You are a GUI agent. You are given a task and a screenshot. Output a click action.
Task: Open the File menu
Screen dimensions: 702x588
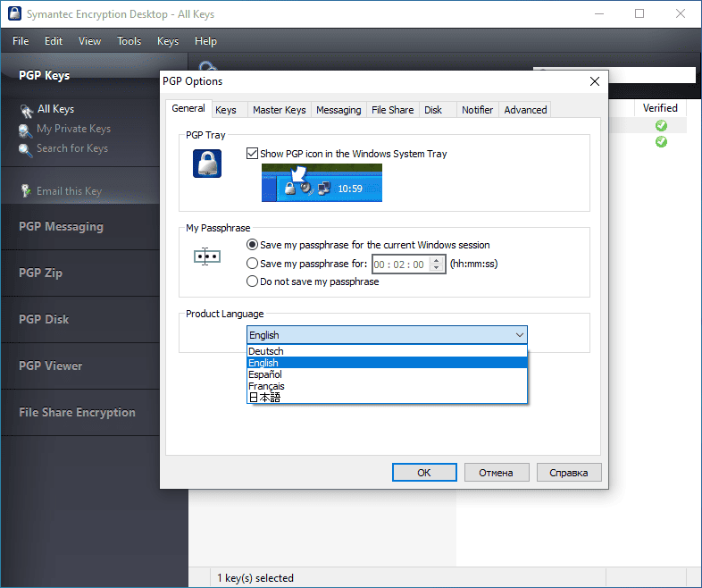(21, 41)
